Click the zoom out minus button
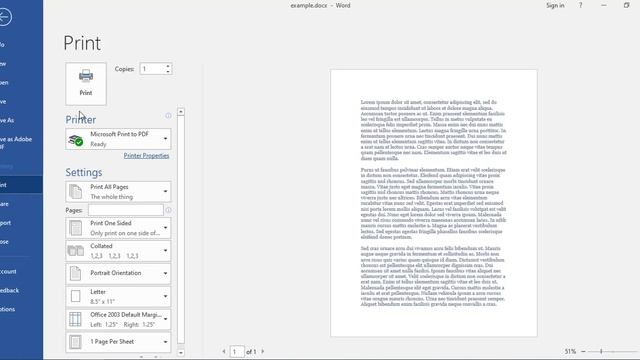Image resolution: width=640 pixels, height=360 pixels. (583, 351)
